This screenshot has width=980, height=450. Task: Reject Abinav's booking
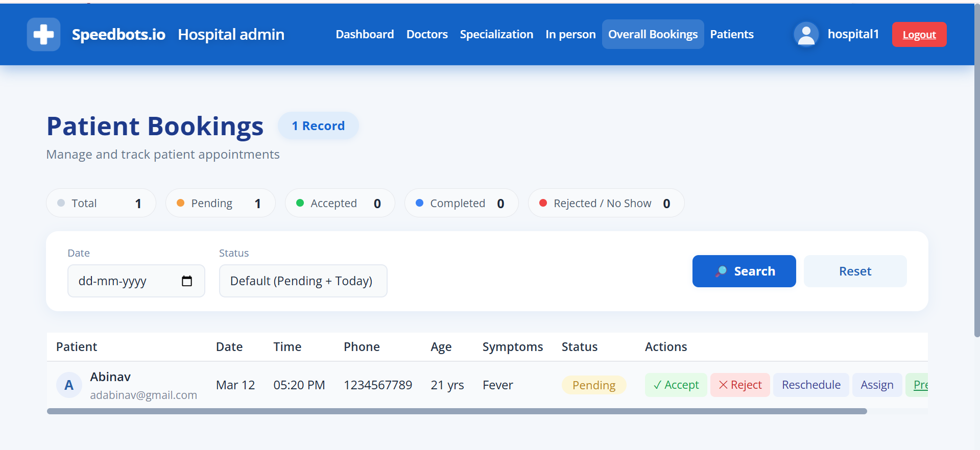pos(740,385)
